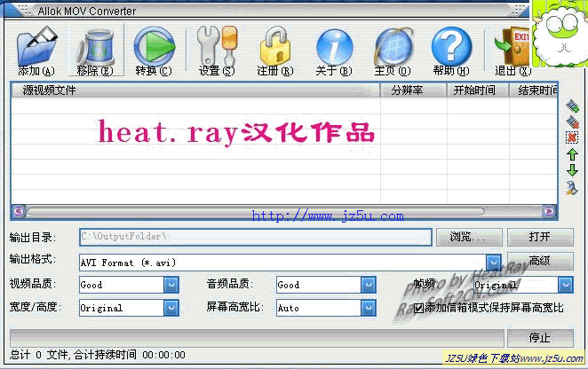
Task: Open 帮助 (H) question mark icon
Action: [451, 46]
